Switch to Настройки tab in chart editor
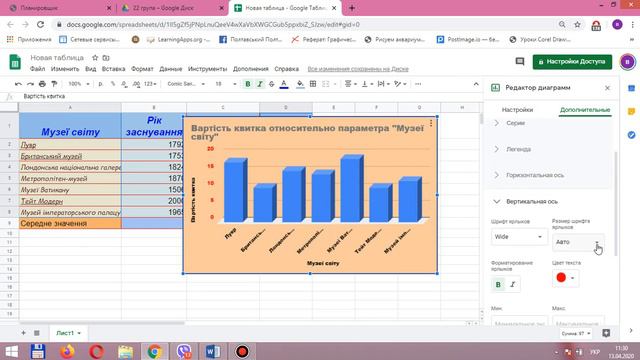This screenshot has width=640, height=360. click(x=517, y=110)
